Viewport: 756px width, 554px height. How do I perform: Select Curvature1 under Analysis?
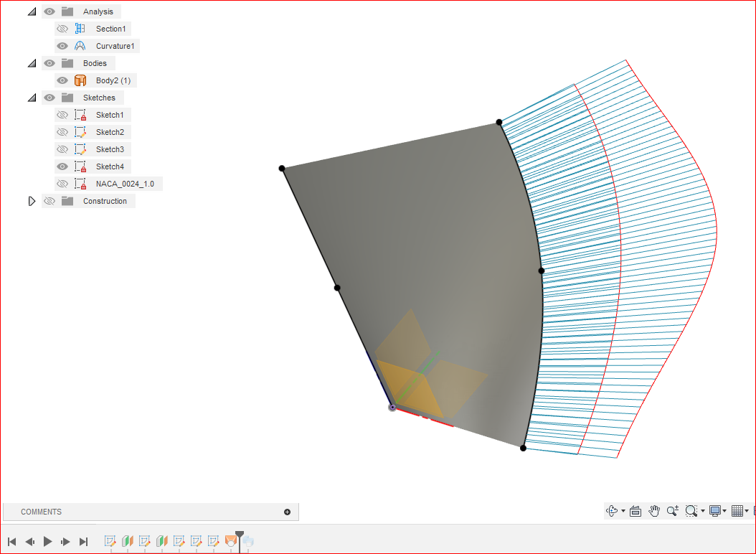[x=115, y=45]
